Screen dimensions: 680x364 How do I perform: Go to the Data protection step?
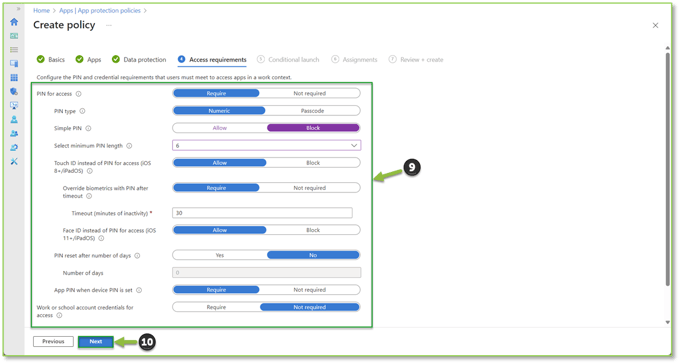(x=139, y=59)
